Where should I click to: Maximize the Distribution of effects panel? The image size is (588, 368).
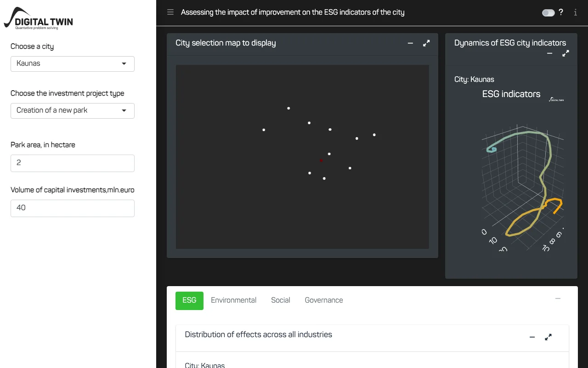(x=548, y=337)
